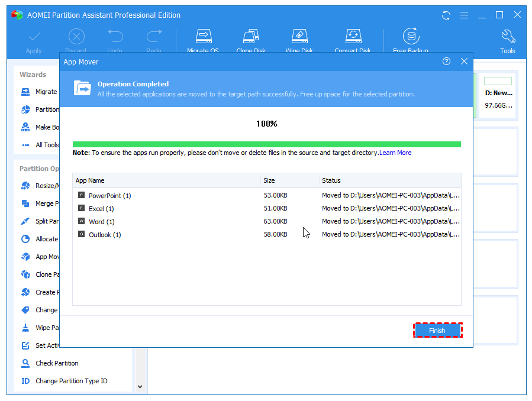Select Allocate Free Space operation

[40, 239]
